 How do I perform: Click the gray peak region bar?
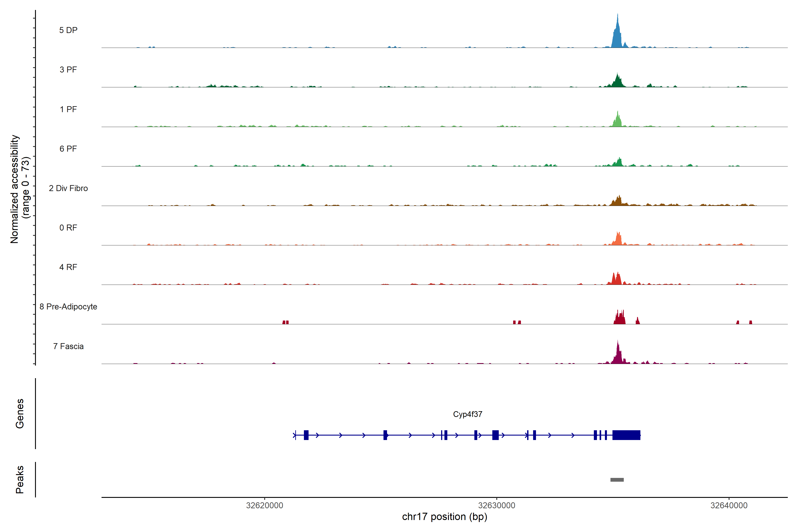pyautogui.click(x=617, y=480)
